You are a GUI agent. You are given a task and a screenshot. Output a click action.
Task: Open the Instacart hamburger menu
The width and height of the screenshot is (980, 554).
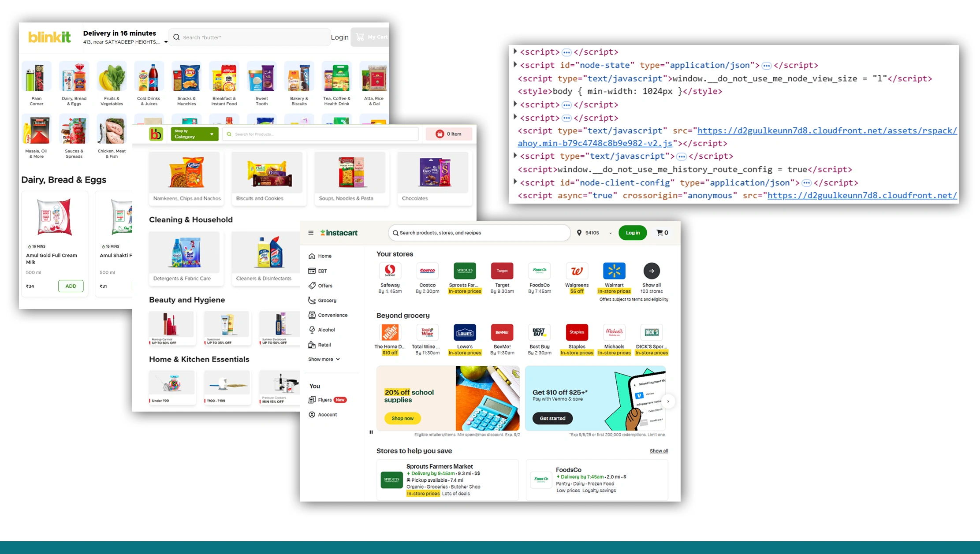[x=311, y=232]
